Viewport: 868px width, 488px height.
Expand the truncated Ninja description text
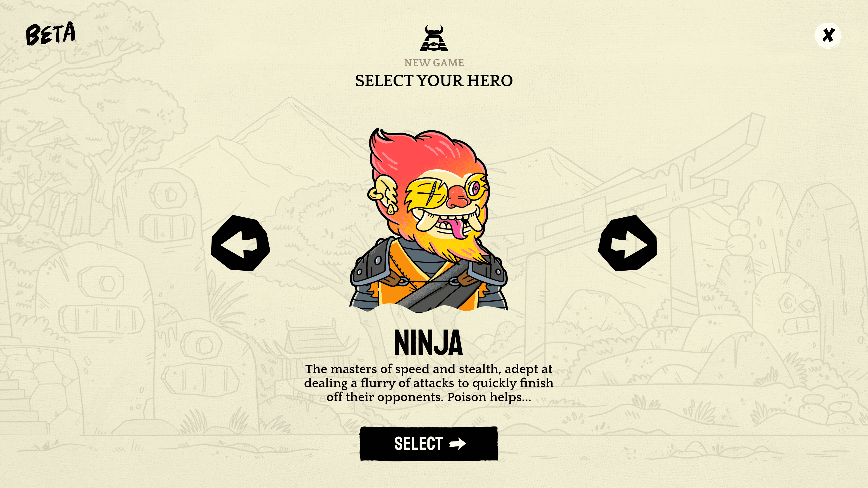coord(429,383)
